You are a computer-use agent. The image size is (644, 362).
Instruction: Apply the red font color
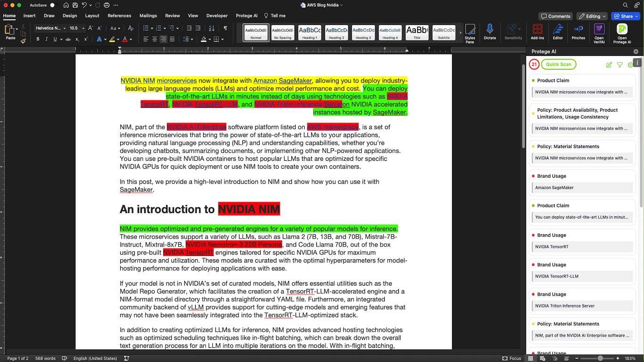pyautogui.click(x=125, y=39)
